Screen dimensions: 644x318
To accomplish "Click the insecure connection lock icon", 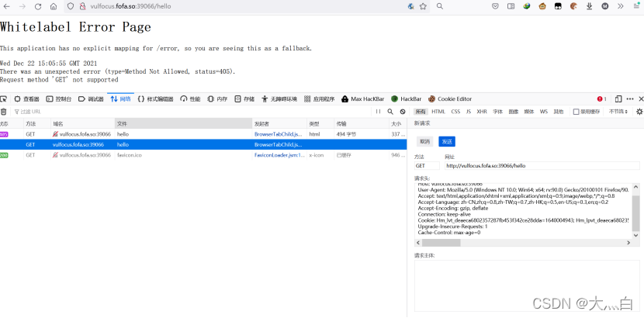I will [x=82, y=6].
